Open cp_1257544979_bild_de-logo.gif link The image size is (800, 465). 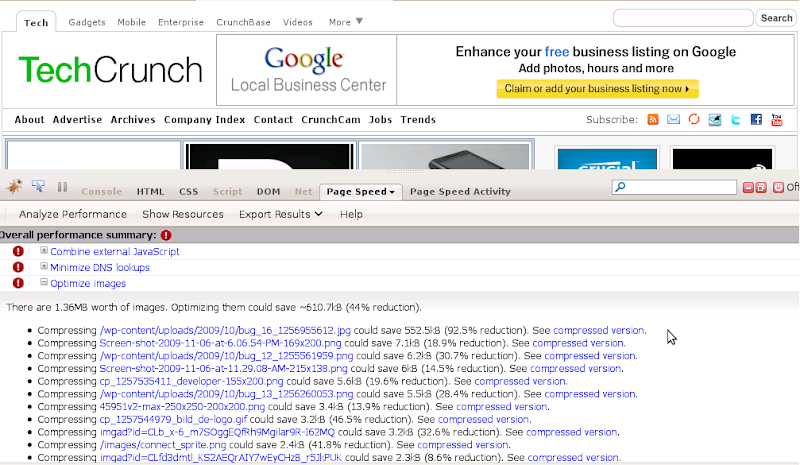[x=173, y=419]
